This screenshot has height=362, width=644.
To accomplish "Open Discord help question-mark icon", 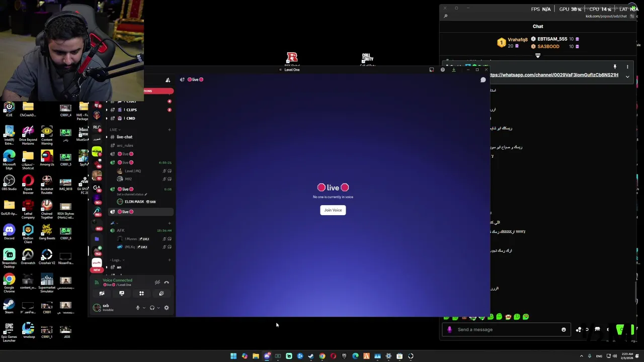I will pyautogui.click(x=442, y=70).
